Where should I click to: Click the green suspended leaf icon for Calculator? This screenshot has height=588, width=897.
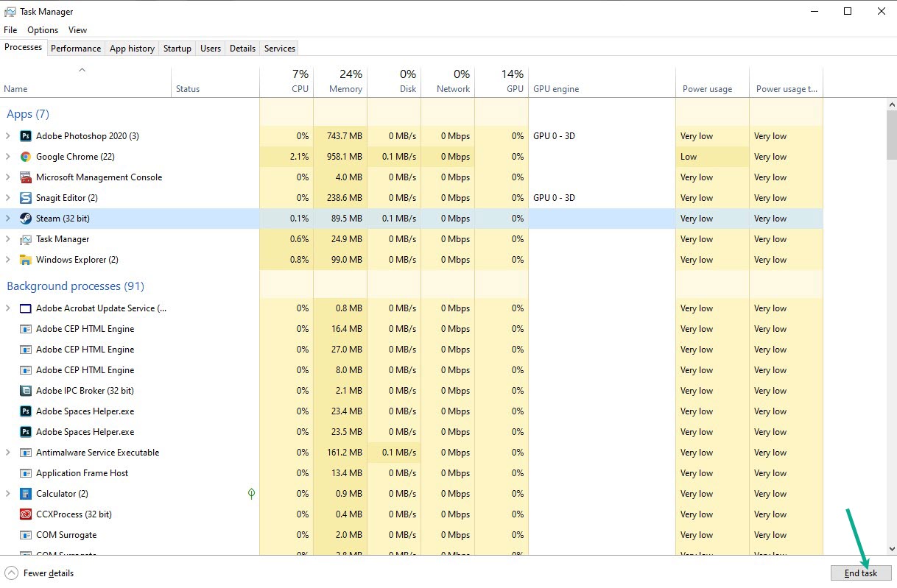point(251,494)
